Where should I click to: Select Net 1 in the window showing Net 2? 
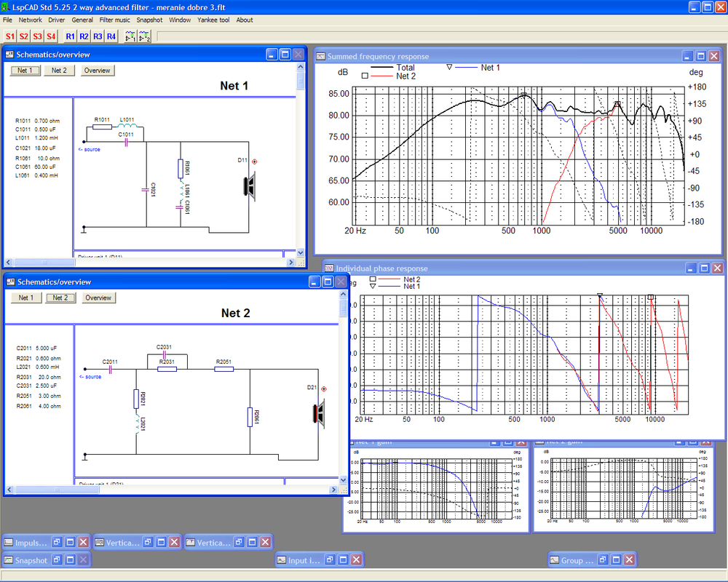[x=26, y=298]
